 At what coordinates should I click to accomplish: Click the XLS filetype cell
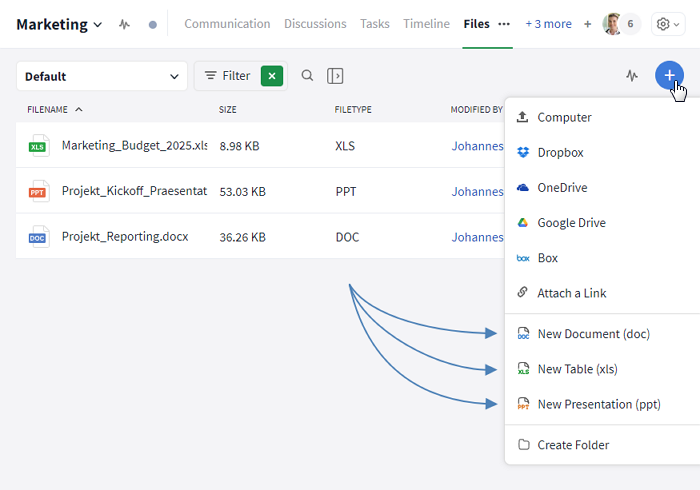(x=345, y=146)
